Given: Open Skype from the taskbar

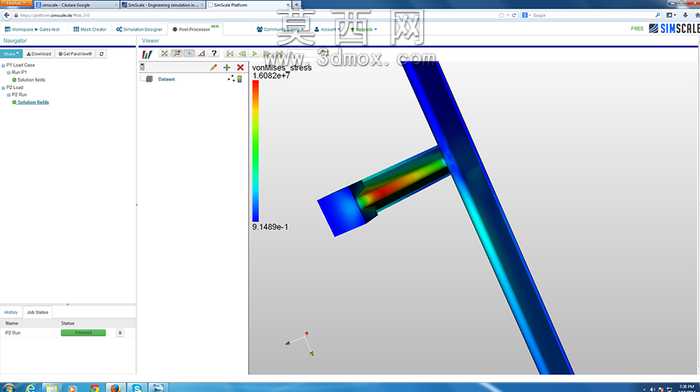Looking at the screenshot, I should (137, 387).
